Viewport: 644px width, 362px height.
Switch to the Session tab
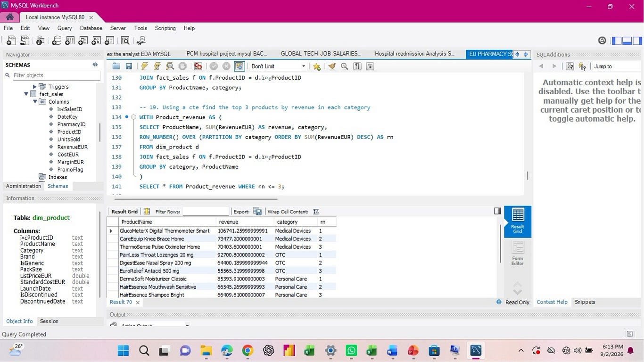[49, 321]
